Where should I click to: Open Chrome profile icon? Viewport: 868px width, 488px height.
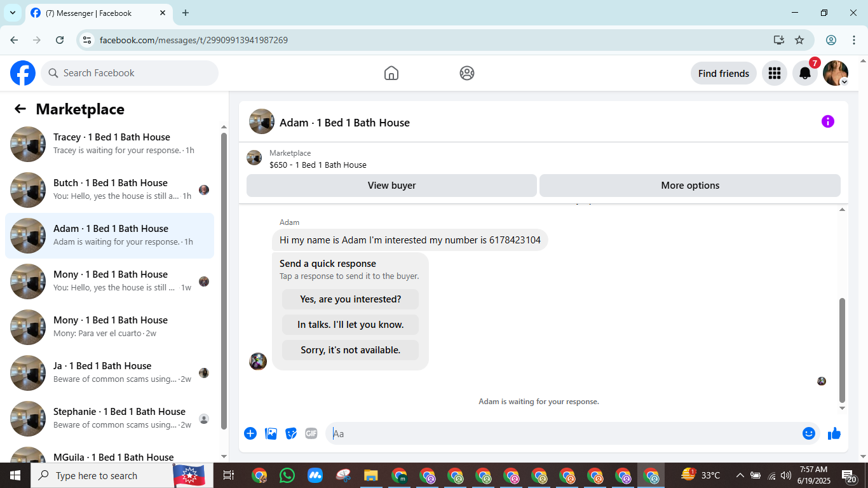tap(831, 40)
